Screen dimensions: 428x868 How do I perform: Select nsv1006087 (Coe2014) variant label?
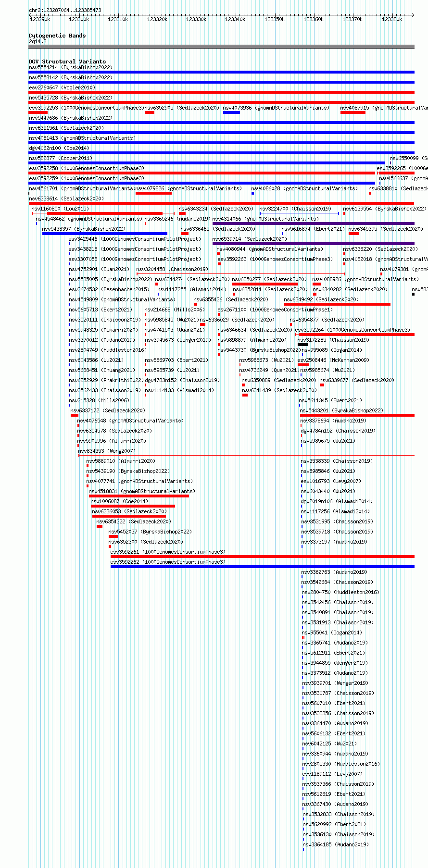[120, 502]
